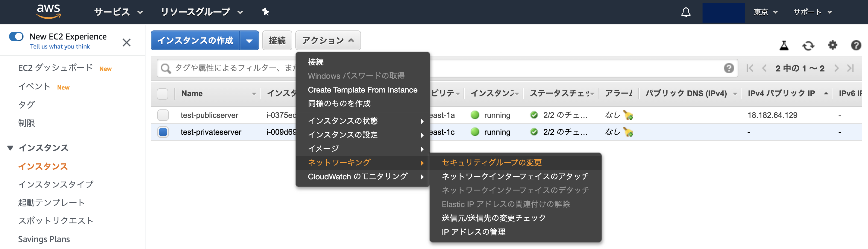This screenshot has height=249, width=868.
Task: Expand CloudWatch のモニタリング submenu
Action: [362, 177]
